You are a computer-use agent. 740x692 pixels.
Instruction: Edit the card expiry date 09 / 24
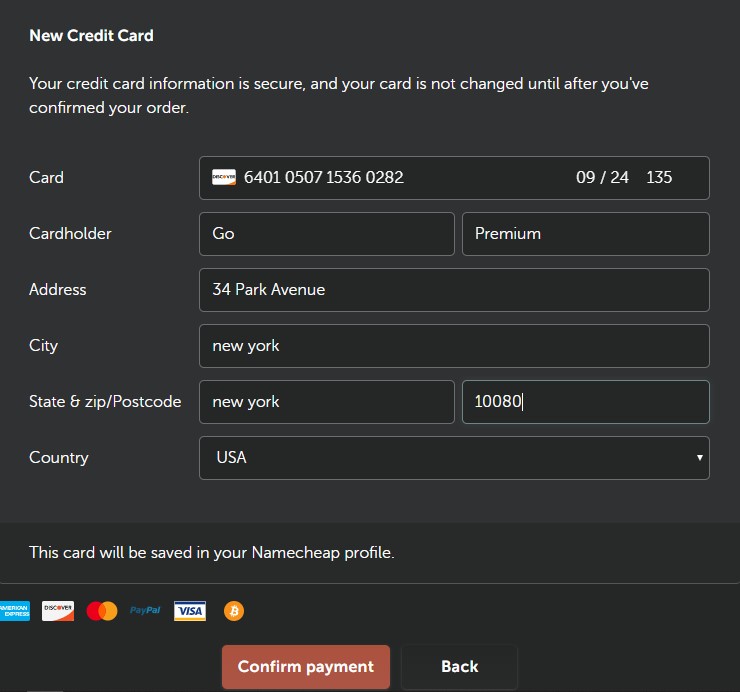click(602, 177)
